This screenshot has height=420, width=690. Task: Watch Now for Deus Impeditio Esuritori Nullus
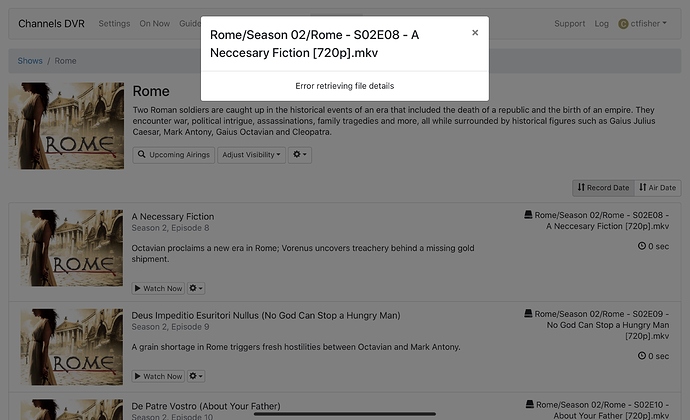(x=158, y=377)
